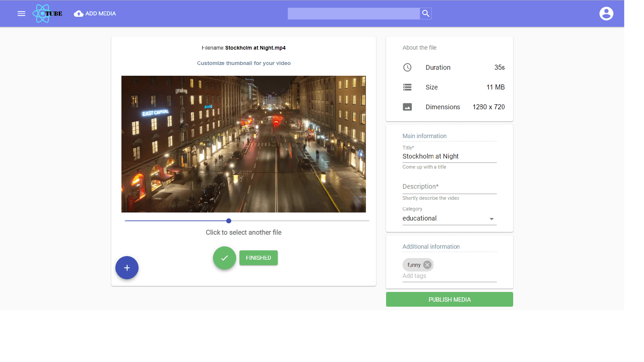The image size is (644, 362).
Task: Click the green checkmark circle button
Action: (224, 258)
